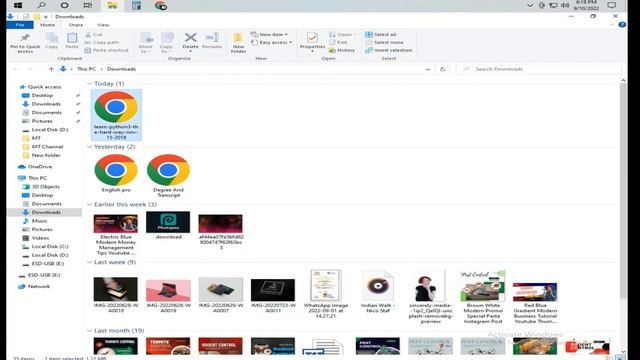Open the File menu tab
This screenshot has width=640, height=360.
click(x=20, y=25)
